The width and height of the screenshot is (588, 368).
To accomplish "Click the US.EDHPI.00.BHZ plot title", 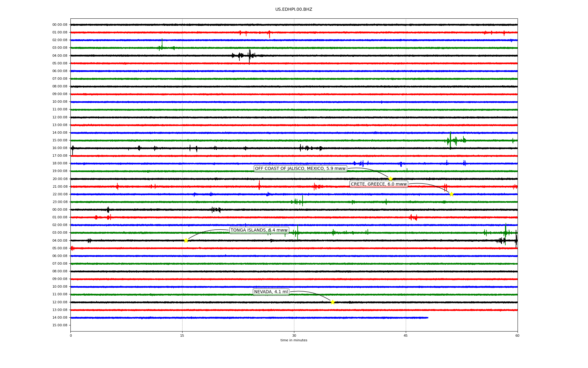I will pos(294,10).
